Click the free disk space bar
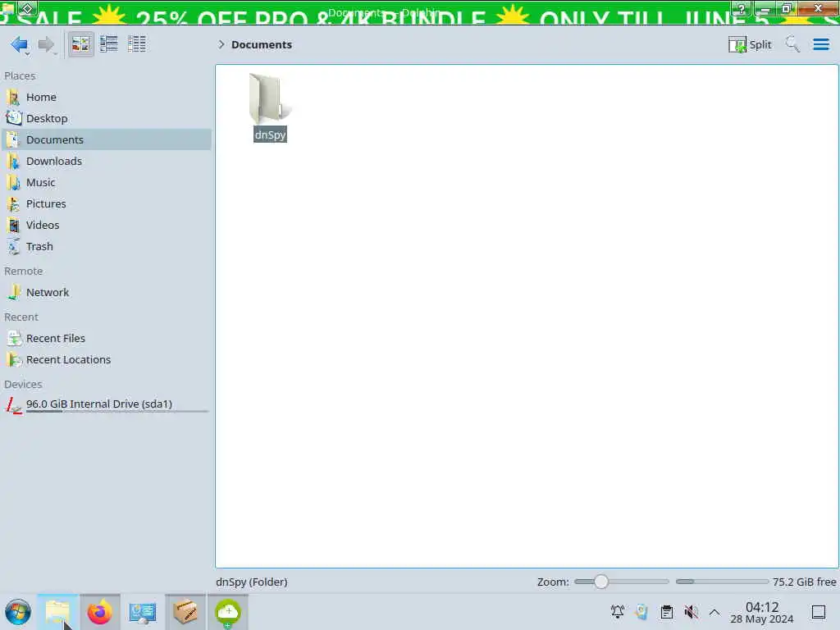 (722, 582)
